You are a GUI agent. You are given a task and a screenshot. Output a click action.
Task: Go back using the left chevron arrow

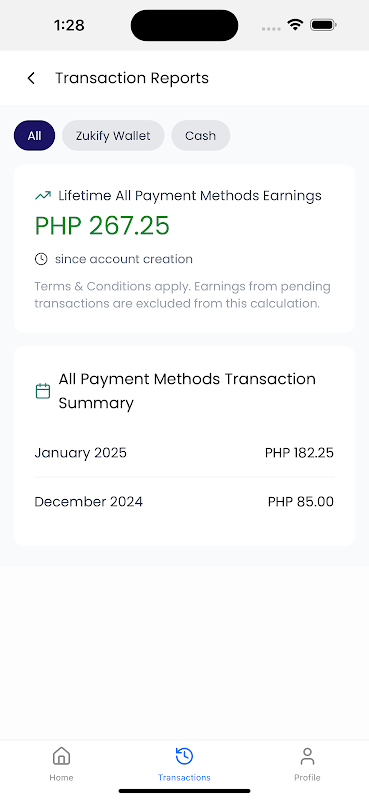[31, 78]
